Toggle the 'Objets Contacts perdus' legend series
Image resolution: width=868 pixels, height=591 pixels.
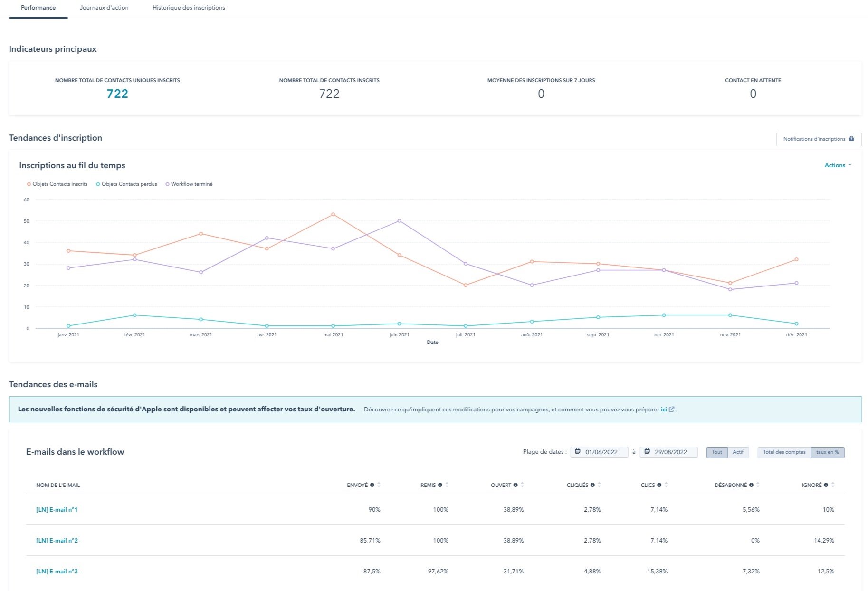tap(126, 184)
